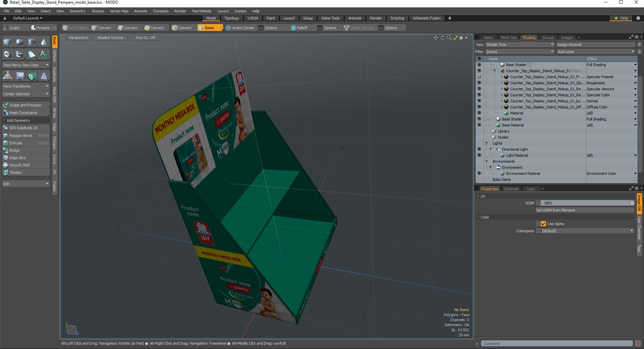
Task: Switch to the Mesh Ops panel tab
Action: 508,38
